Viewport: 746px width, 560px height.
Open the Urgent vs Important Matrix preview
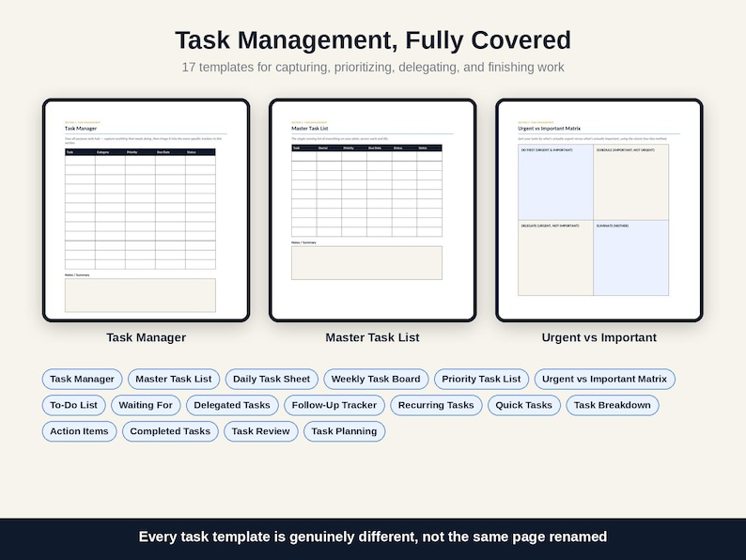pos(599,210)
